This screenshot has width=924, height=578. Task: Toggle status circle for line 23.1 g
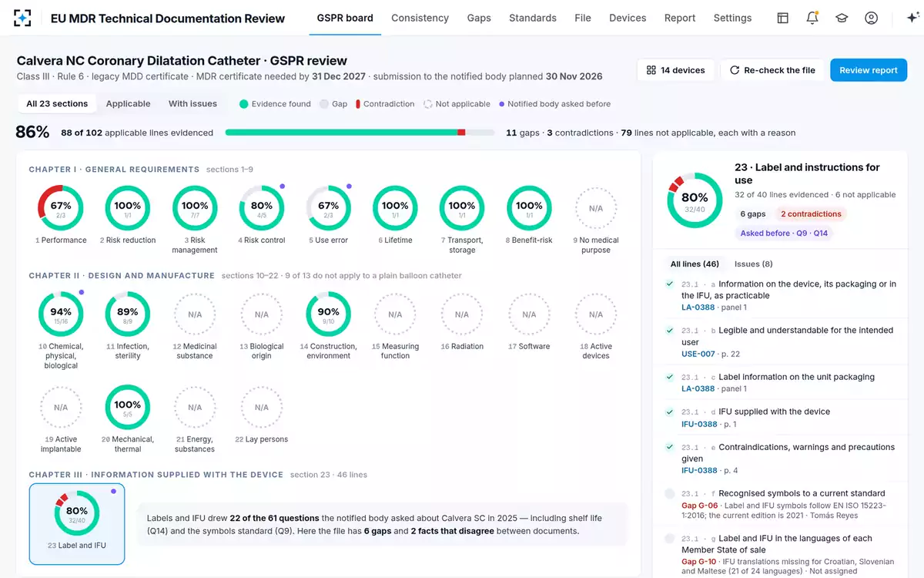click(x=670, y=539)
